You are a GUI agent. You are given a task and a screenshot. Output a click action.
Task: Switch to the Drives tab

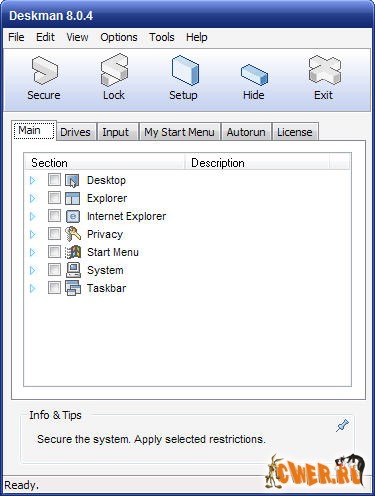75,132
